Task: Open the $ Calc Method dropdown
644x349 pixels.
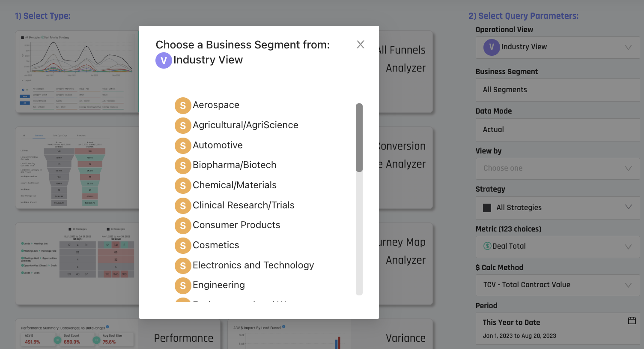Action: pos(558,285)
